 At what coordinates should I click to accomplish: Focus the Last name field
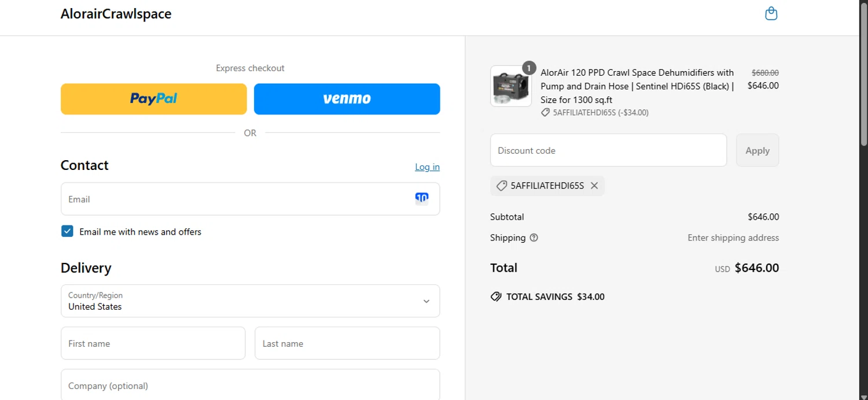347,343
